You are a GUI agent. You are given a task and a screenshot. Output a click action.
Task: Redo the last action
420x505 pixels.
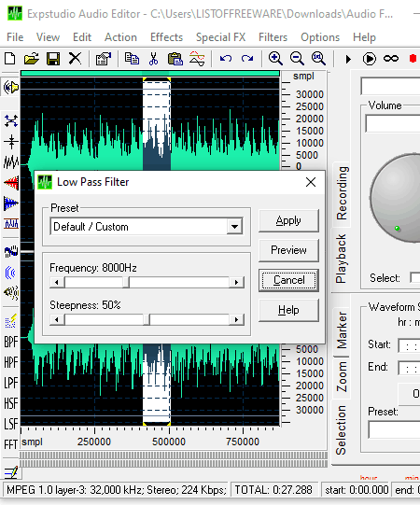(x=247, y=59)
